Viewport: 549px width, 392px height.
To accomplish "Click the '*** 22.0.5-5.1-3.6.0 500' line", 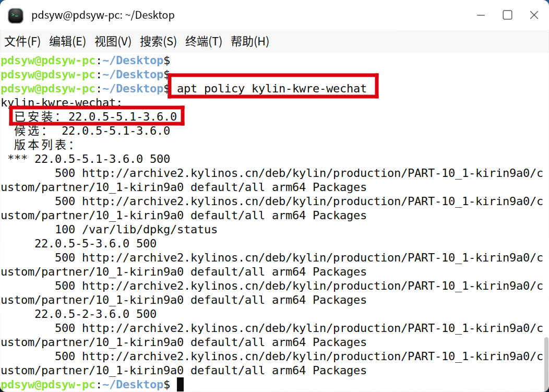I will coord(89,159).
